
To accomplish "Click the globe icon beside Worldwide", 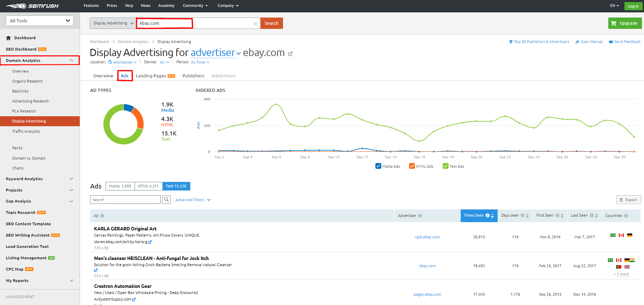I will [x=110, y=62].
